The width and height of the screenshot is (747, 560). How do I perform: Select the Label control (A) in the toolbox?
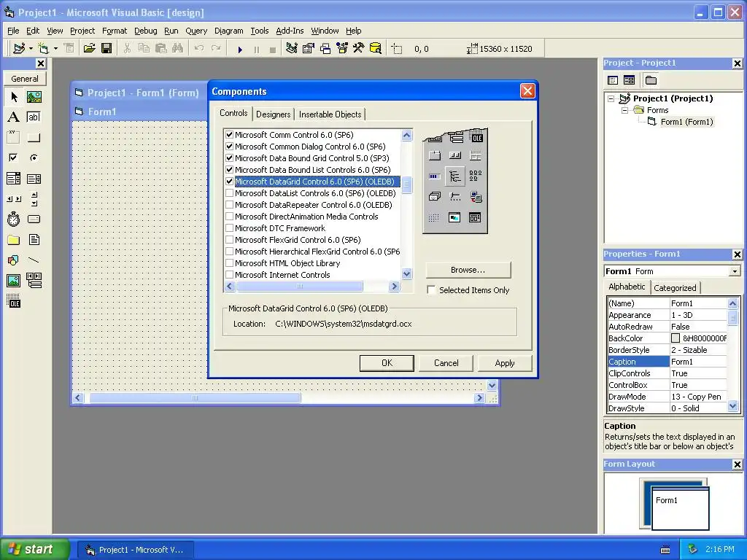tap(14, 117)
